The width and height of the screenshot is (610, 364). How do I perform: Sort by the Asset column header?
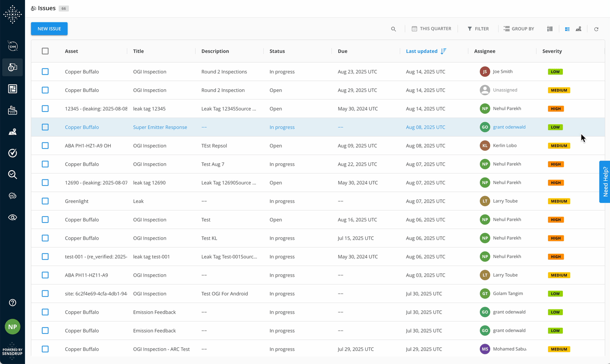click(71, 51)
